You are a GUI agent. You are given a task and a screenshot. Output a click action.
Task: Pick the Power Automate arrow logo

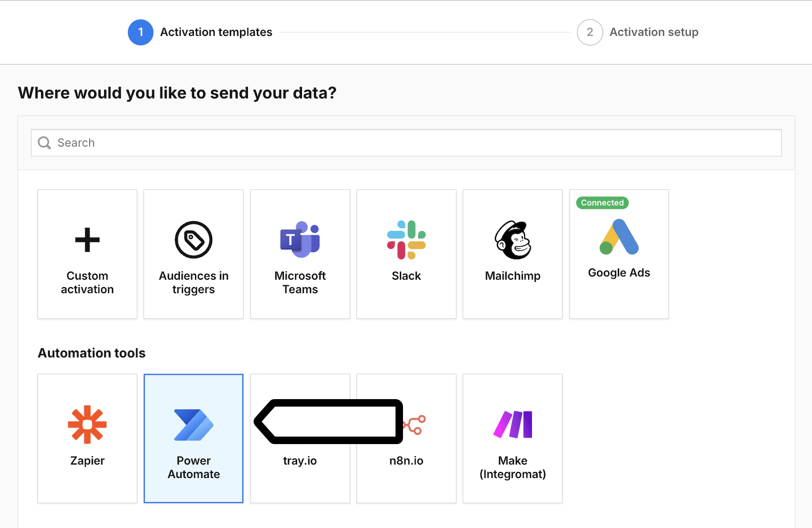click(x=193, y=425)
